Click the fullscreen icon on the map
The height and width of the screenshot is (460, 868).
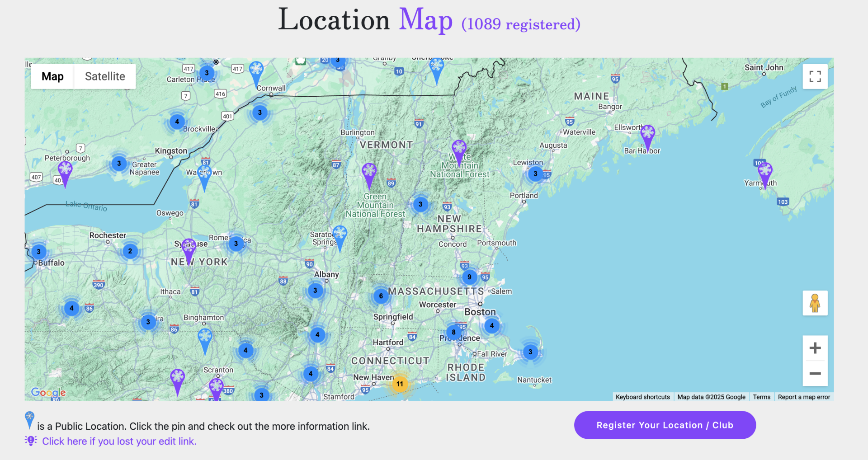point(815,76)
